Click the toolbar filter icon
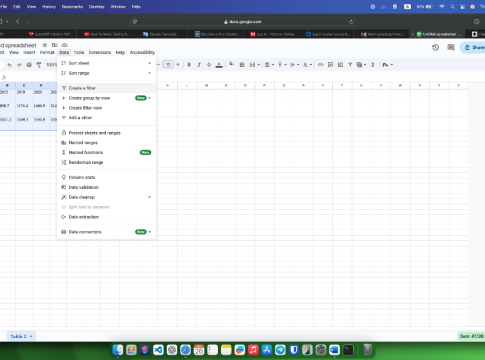Screen dimensions: 485x360 tap(350, 65)
